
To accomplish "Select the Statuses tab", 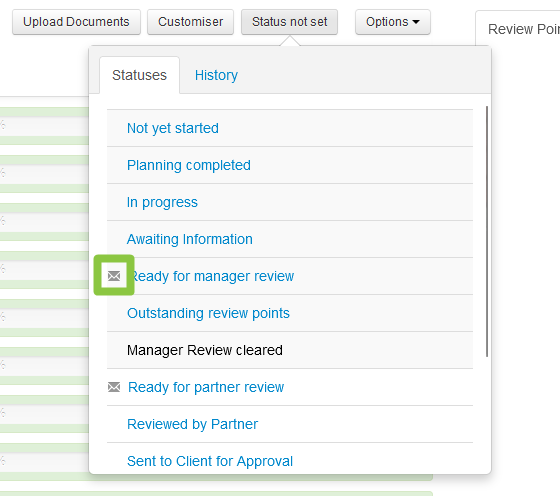I will [x=139, y=75].
